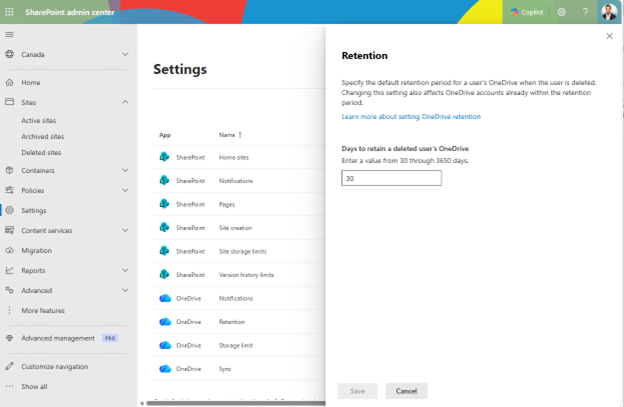Click the Migration cloud icon
624x407 pixels.
coord(10,250)
